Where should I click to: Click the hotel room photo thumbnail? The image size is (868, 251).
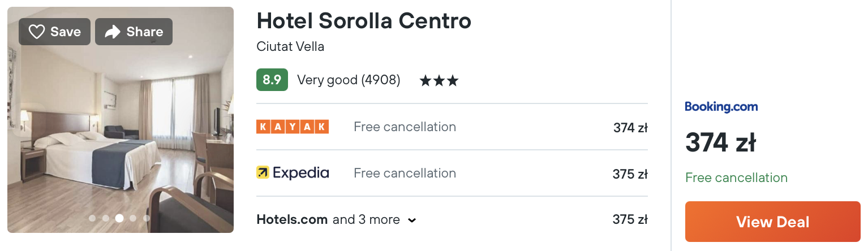[x=121, y=120]
